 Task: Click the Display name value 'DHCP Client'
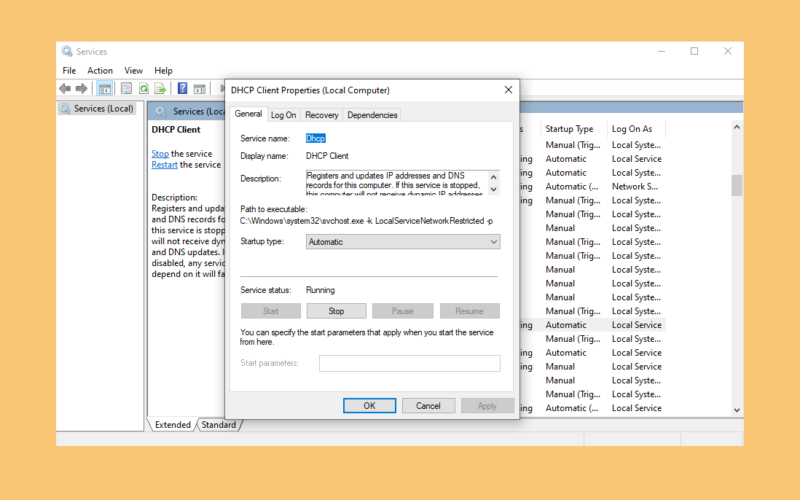tap(327, 156)
